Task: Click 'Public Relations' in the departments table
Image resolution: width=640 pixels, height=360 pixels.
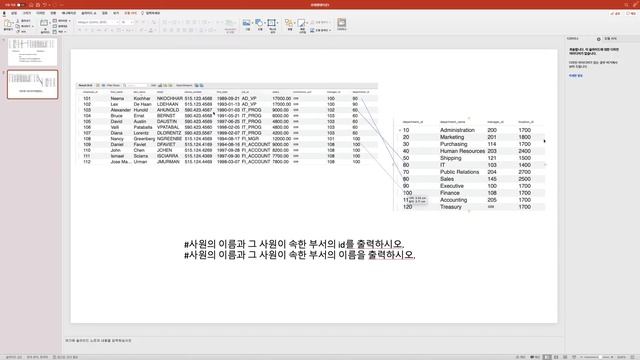Action: point(459,172)
